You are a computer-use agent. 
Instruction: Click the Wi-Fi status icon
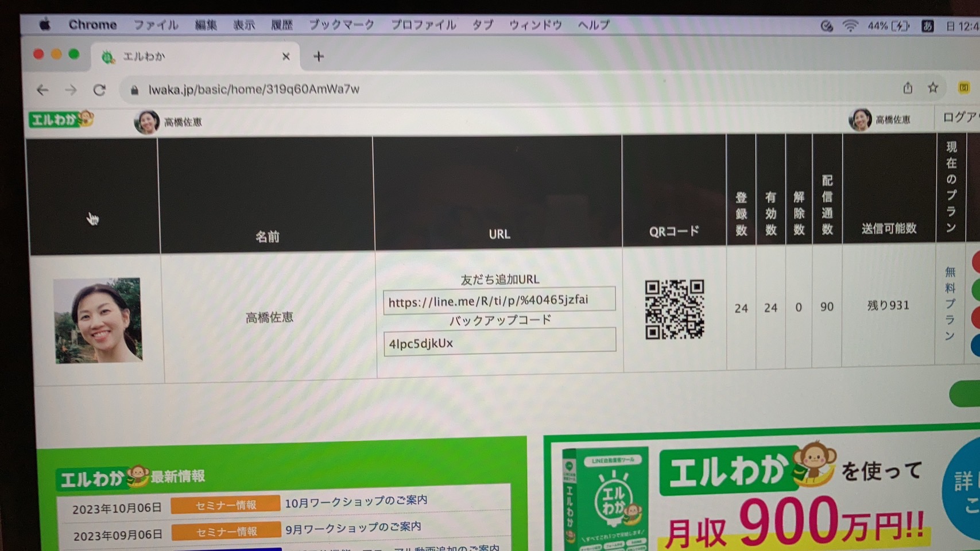tap(850, 26)
